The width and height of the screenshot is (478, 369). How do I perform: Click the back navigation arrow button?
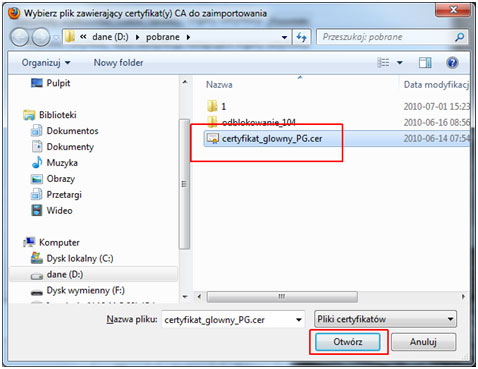click(x=20, y=37)
